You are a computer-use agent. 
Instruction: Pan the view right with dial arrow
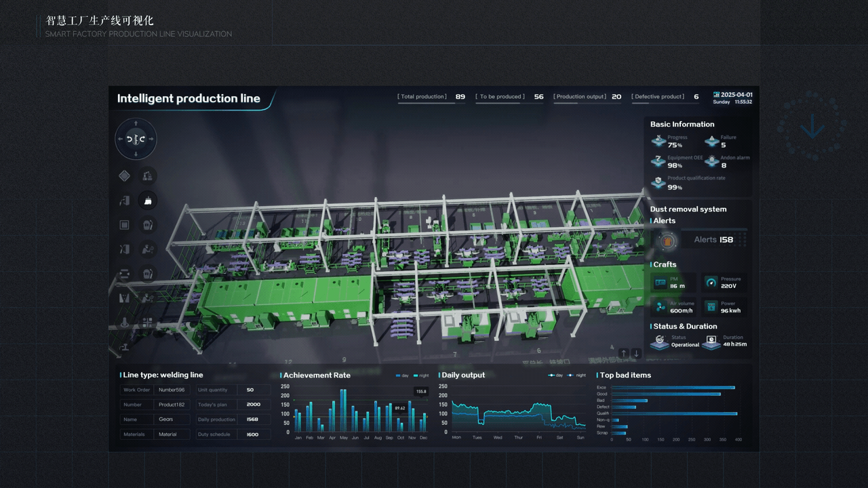coord(151,139)
